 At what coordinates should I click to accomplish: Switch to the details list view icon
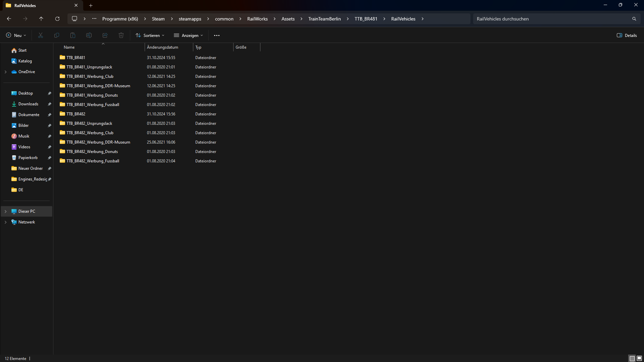(632, 358)
